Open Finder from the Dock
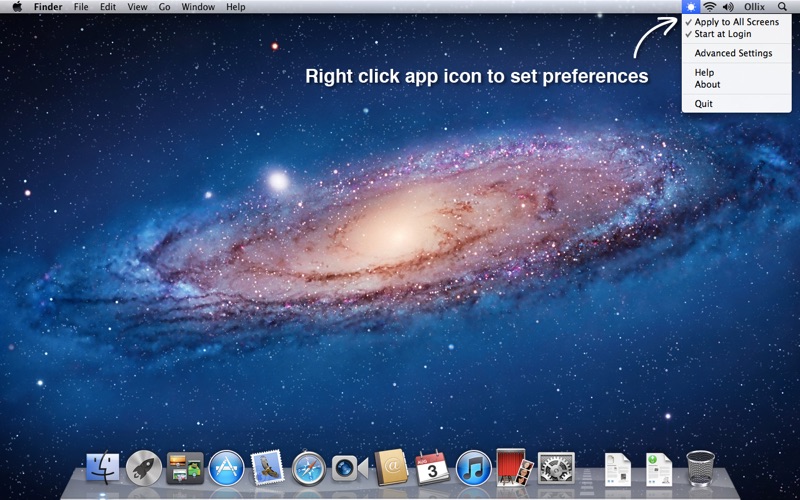The image size is (800, 500). click(103, 467)
